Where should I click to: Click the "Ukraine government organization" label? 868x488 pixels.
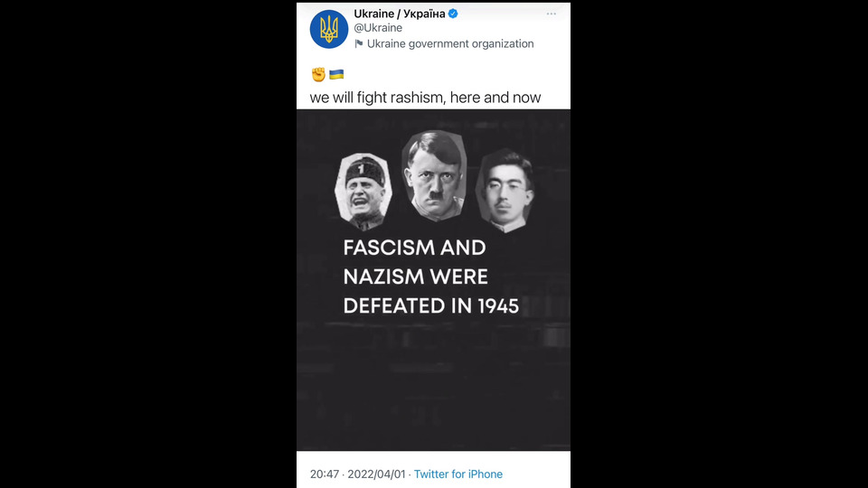[450, 43]
